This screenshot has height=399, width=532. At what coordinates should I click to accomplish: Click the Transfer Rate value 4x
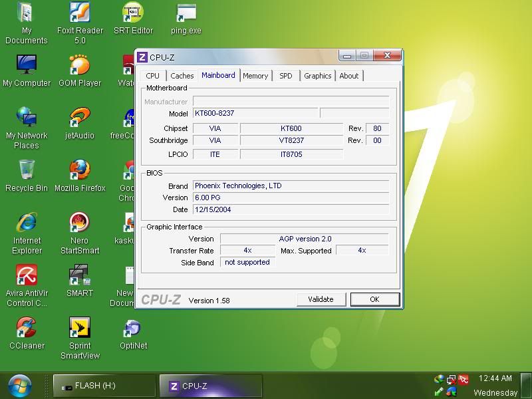tap(247, 251)
